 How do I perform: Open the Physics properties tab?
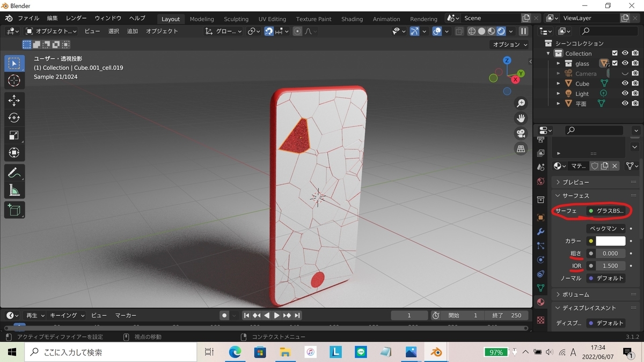(540, 260)
